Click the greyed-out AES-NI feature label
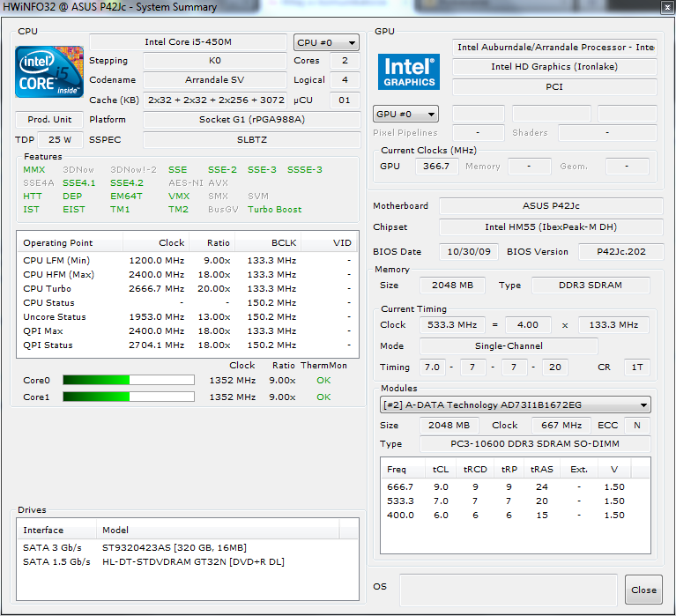 point(185,182)
